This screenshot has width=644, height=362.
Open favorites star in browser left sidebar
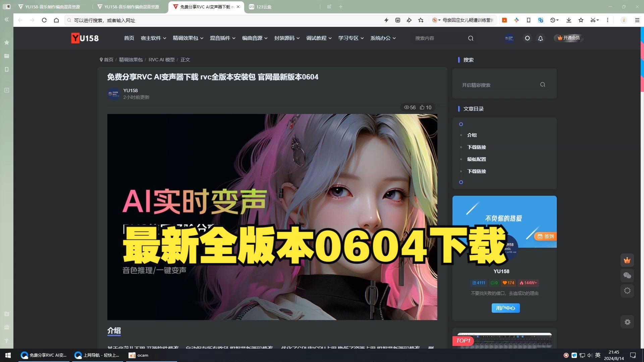(6, 43)
